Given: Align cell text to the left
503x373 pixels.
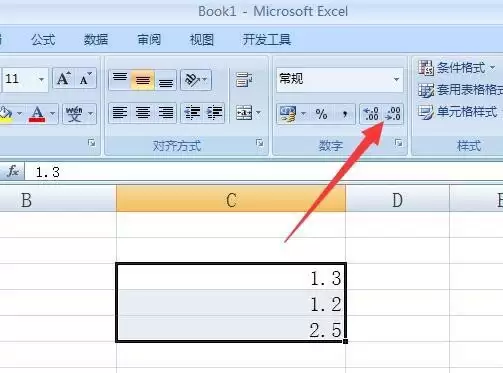Looking at the screenshot, I should coord(120,113).
